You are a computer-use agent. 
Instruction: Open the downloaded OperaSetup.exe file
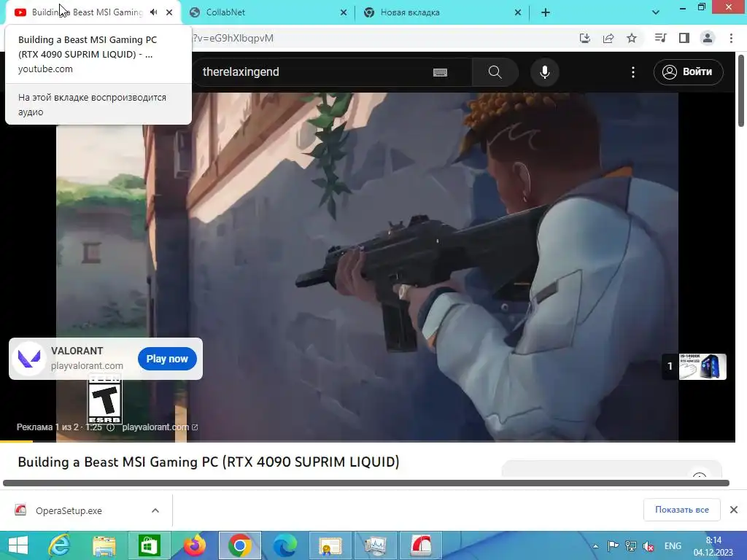pyautogui.click(x=69, y=510)
